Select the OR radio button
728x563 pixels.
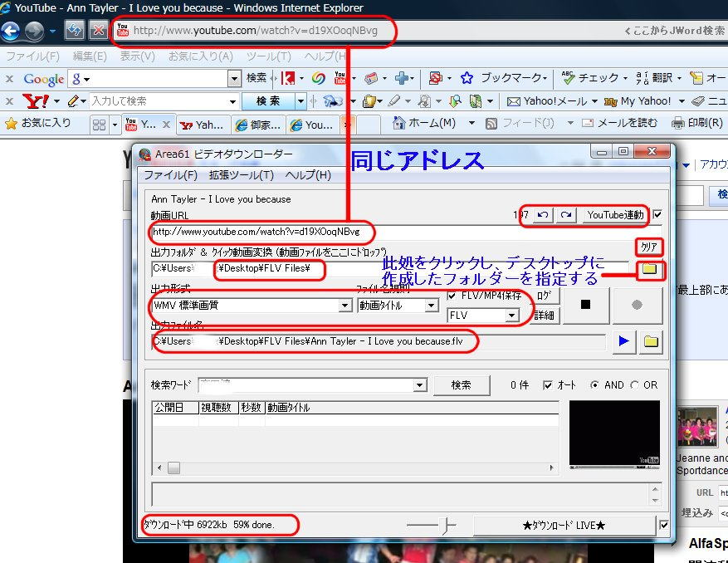(634, 385)
